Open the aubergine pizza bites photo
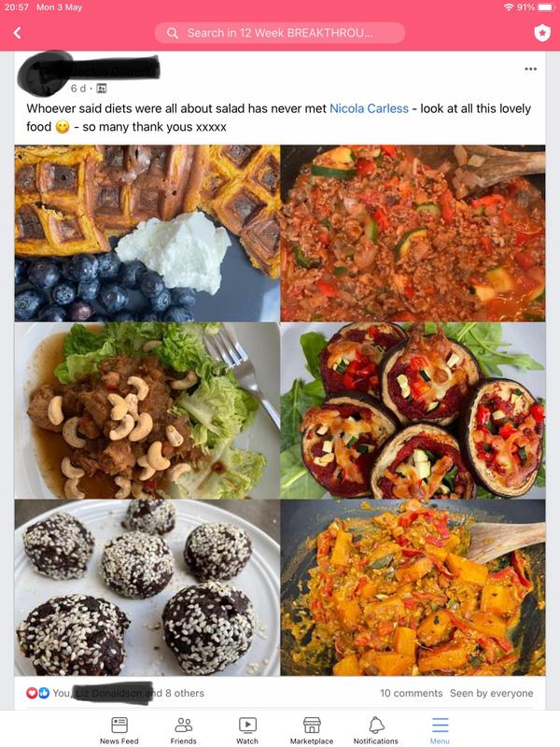The height and width of the screenshot is (747, 560). (x=413, y=411)
